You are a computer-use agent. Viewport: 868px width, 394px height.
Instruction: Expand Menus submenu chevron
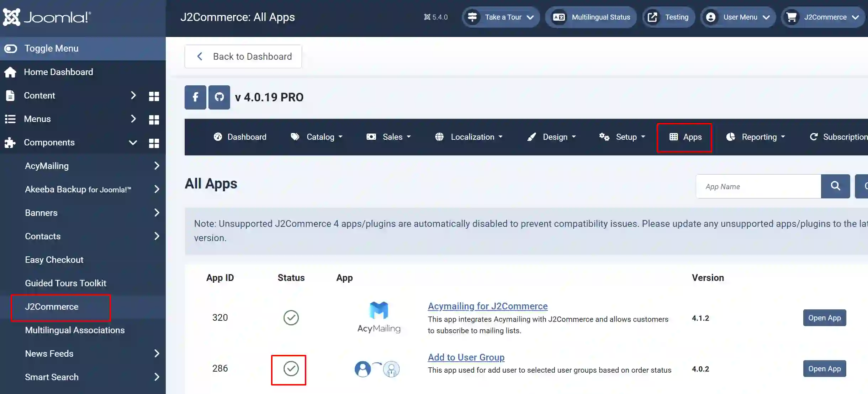[133, 119]
